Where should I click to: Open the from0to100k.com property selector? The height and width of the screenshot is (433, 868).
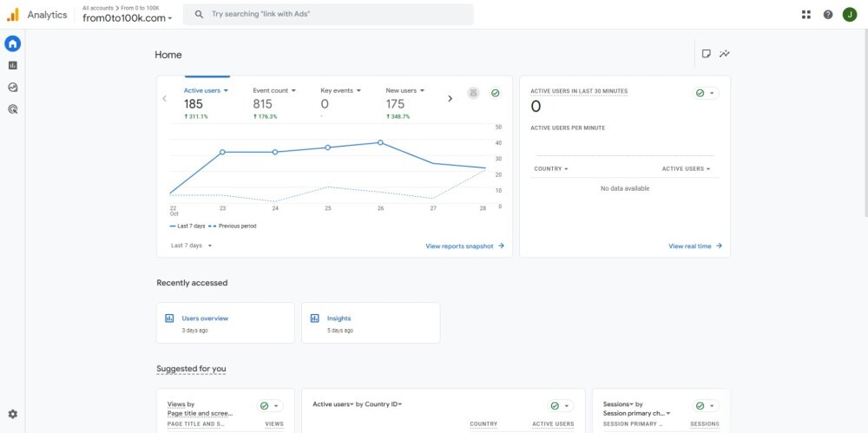coord(127,17)
